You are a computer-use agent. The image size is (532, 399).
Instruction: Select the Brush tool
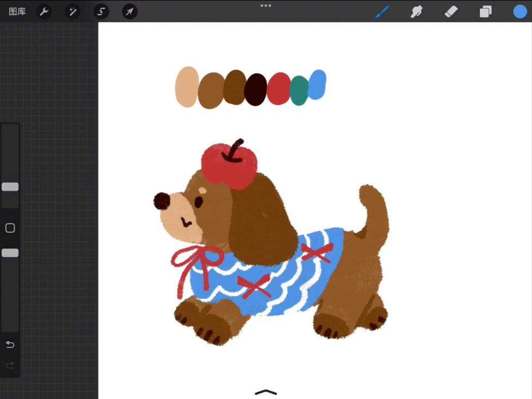(x=382, y=11)
